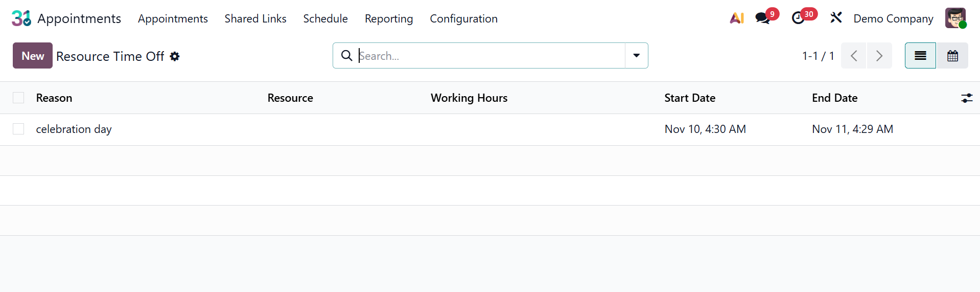980x292 pixels.
Task: Switch to calendar view
Action: coord(952,56)
